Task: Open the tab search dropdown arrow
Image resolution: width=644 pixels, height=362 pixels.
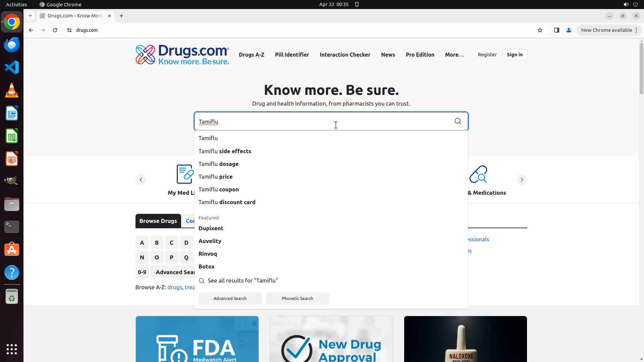Action: click(x=30, y=16)
